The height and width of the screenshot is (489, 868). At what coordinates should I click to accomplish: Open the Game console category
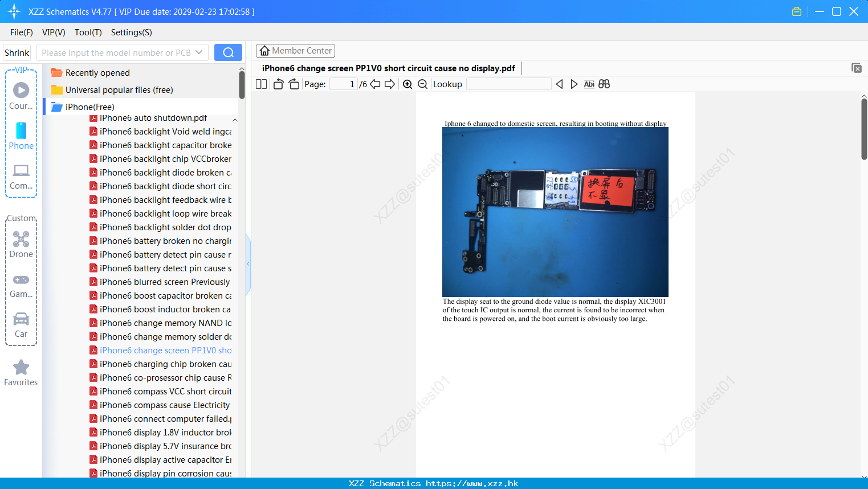click(21, 285)
